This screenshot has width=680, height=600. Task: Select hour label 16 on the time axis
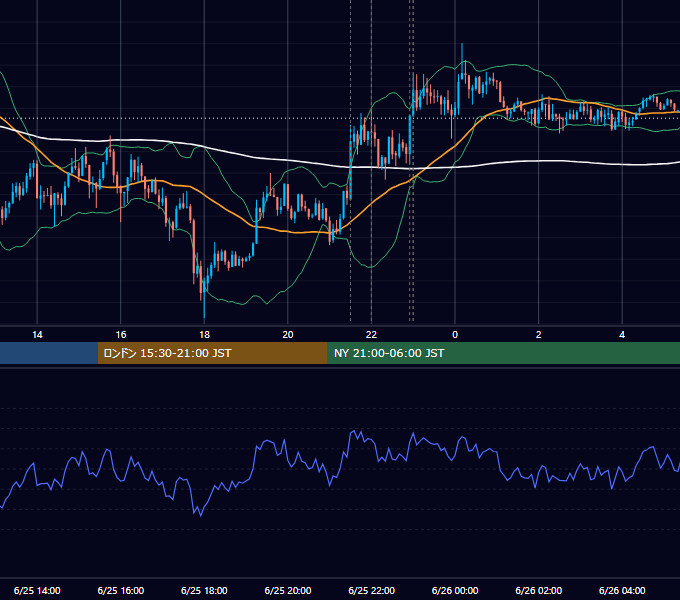coord(121,335)
